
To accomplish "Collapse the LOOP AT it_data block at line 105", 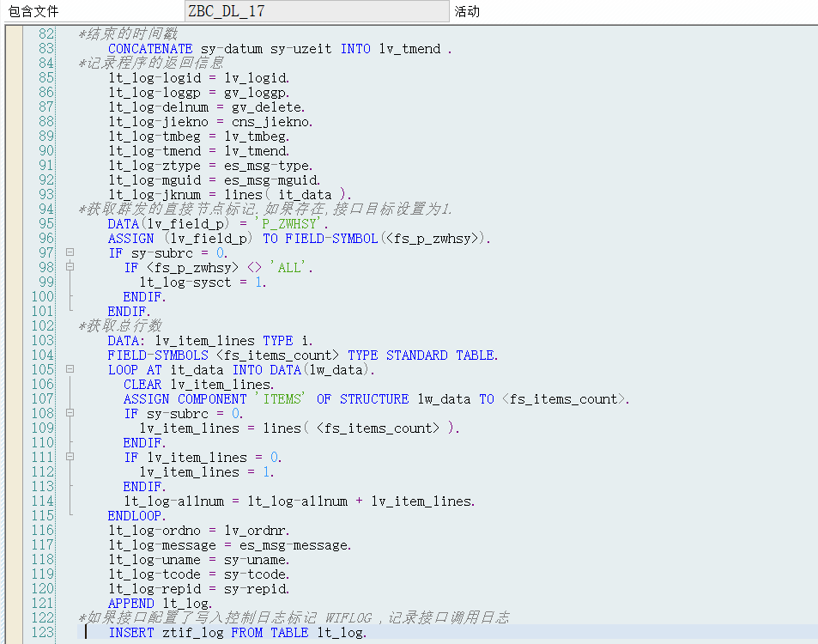I will pos(70,369).
